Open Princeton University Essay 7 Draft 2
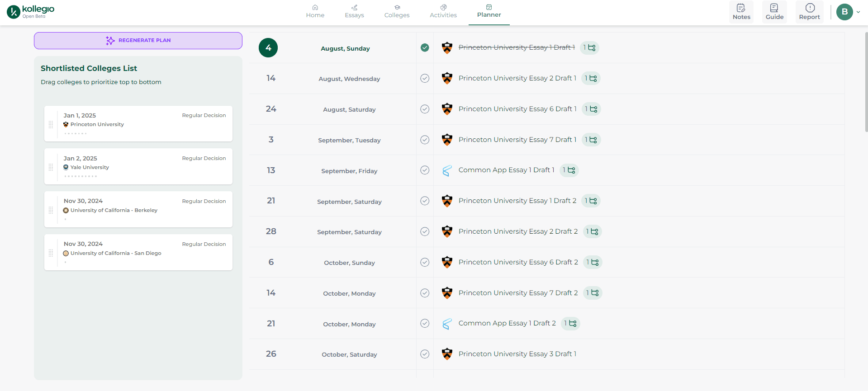 click(518, 293)
